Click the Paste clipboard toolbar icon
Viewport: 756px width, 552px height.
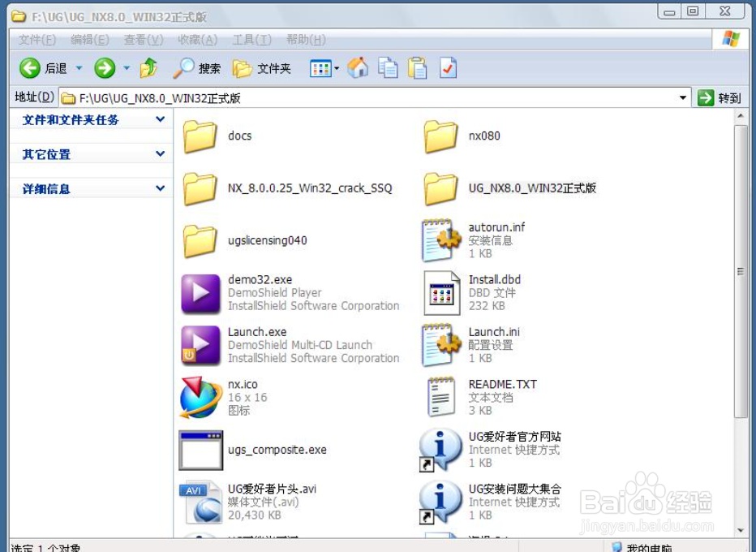[418, 68]
